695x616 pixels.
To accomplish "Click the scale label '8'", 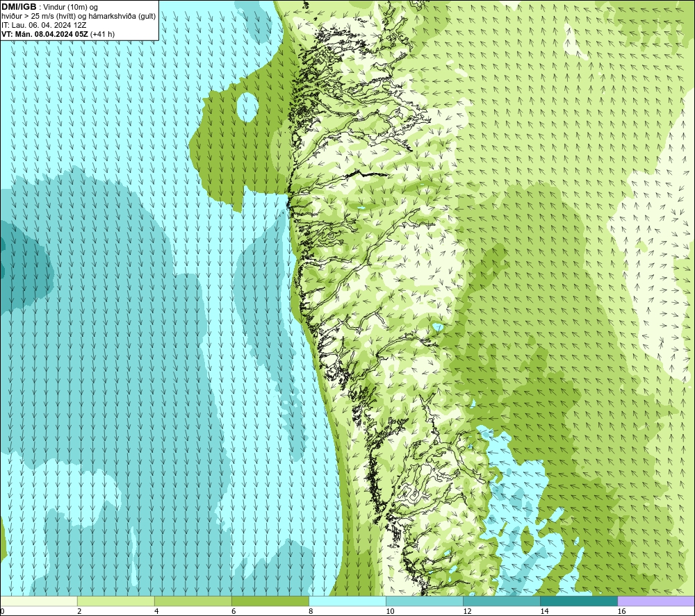I will 311,611.
